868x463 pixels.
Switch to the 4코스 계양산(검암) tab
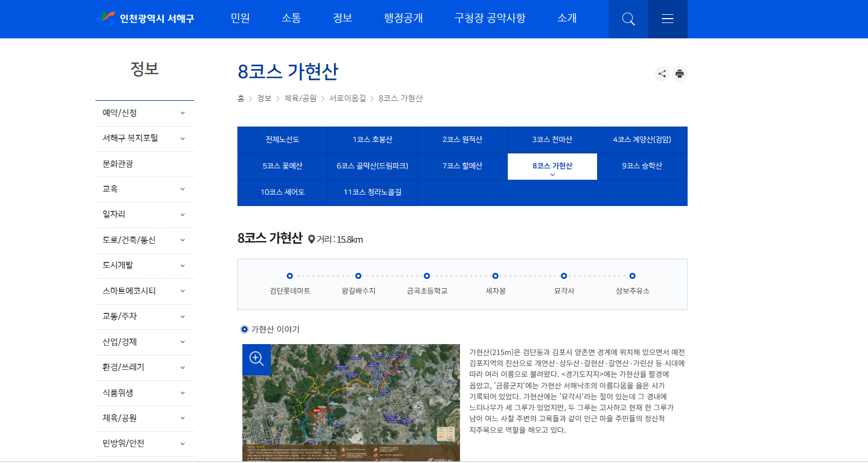(642, 140)
